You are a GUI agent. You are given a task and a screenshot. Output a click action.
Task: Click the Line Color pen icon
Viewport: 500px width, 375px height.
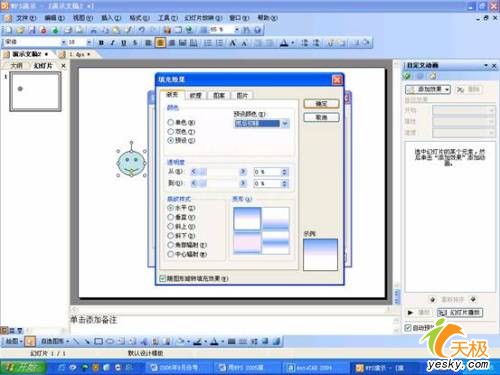click(x=197, y=341)
